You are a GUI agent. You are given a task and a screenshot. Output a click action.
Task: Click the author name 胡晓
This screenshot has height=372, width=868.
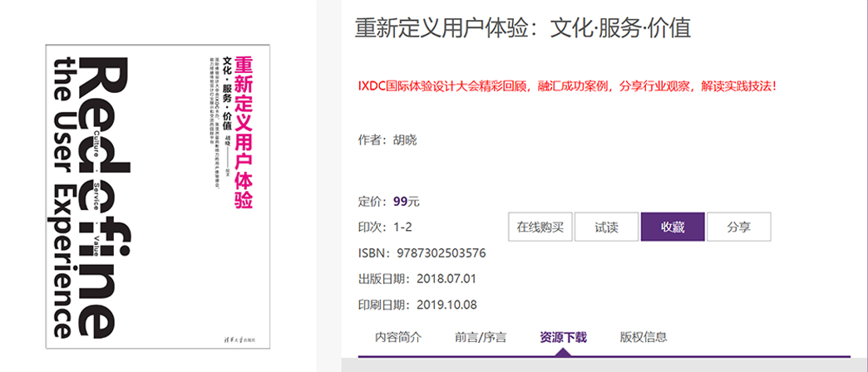click(x=405, y=139)
